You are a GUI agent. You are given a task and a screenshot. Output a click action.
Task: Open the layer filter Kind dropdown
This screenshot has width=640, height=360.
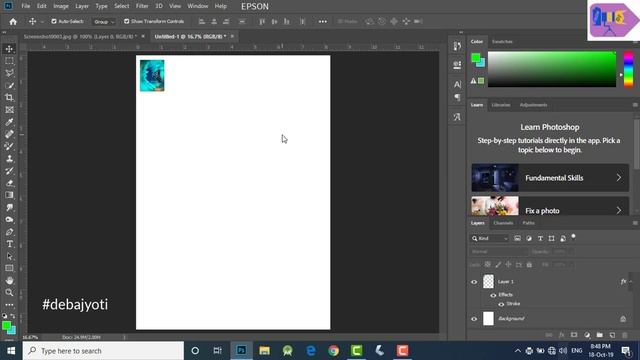coord(490,238)
